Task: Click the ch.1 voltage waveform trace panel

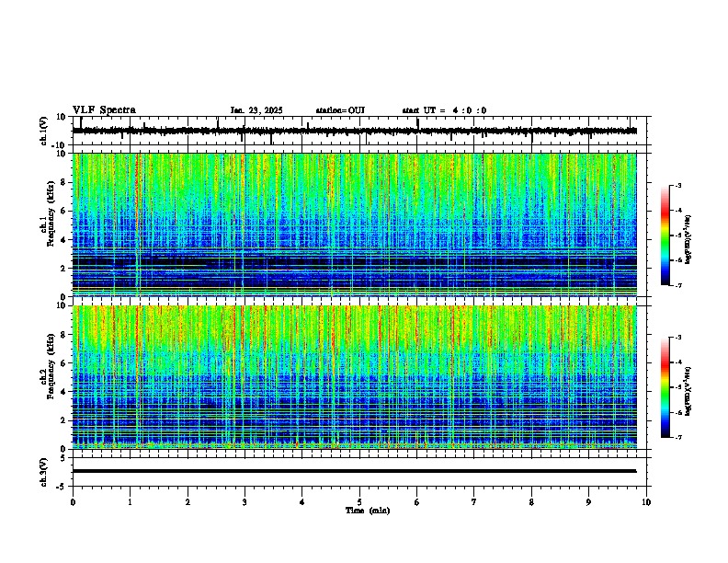Action: pyautogui.click(x=359, y=131)
